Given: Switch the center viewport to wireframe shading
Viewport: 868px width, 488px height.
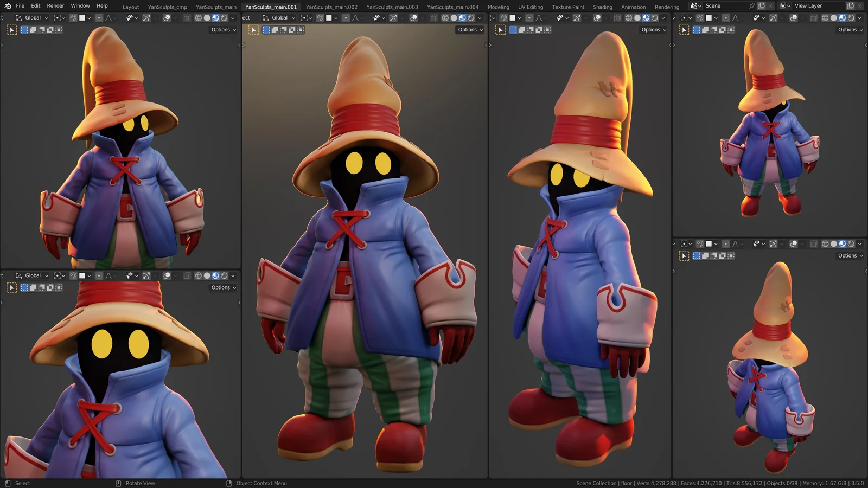Looking at the screenshot, I should (x=445, y=17).
